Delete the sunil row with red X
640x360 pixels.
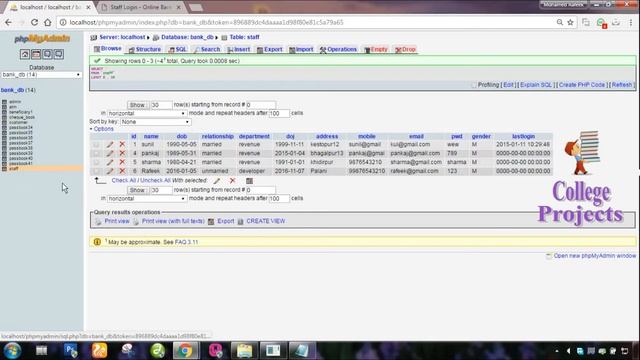122,144
